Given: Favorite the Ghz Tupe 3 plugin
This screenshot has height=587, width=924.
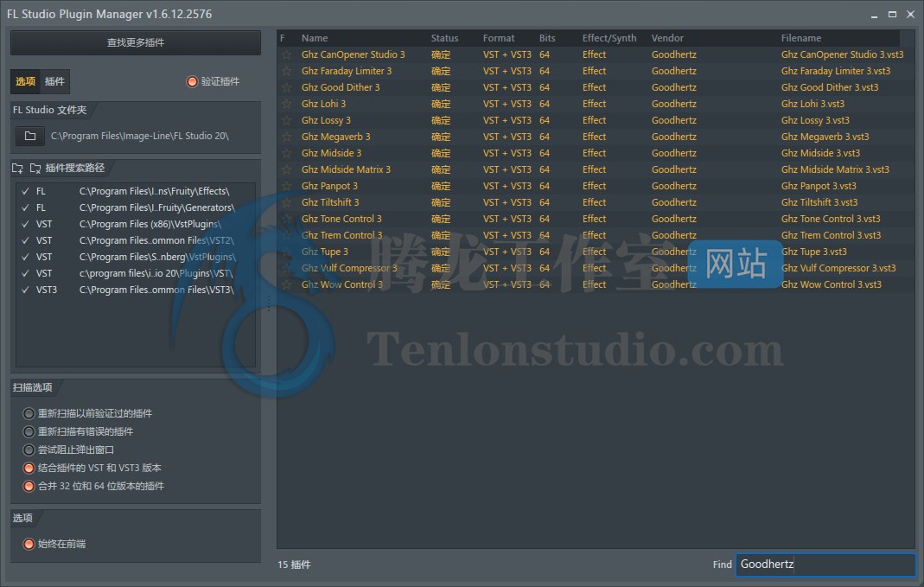Looking at the screenshot, I should tap(286, 252).
